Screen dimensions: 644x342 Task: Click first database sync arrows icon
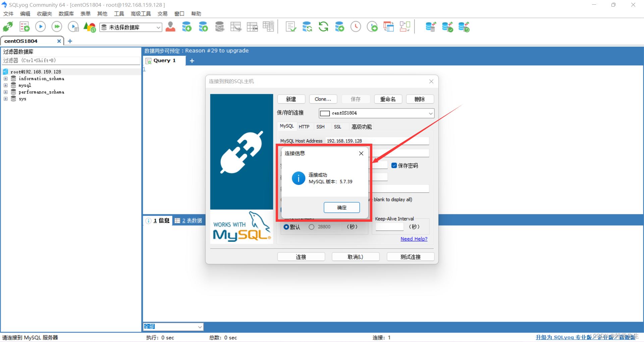(x=431, y=26)
